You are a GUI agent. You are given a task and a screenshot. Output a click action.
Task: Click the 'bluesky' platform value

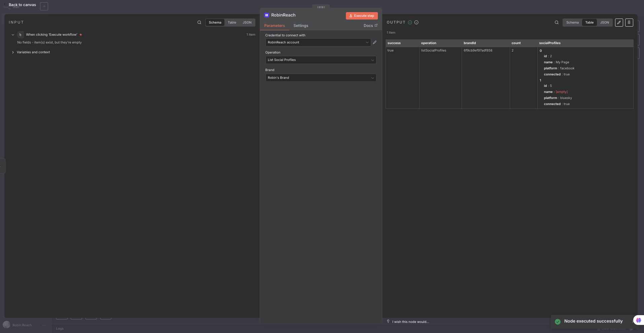pos(566,98)
